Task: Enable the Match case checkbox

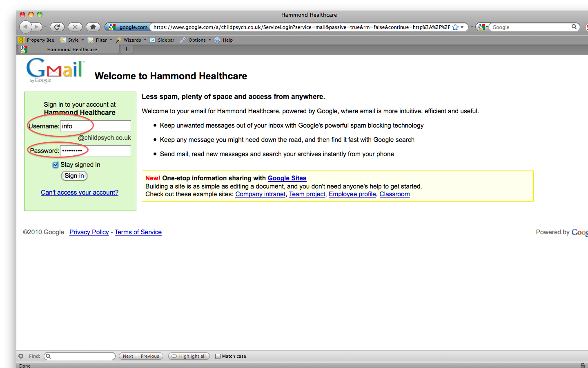Action: click(218, 356)
